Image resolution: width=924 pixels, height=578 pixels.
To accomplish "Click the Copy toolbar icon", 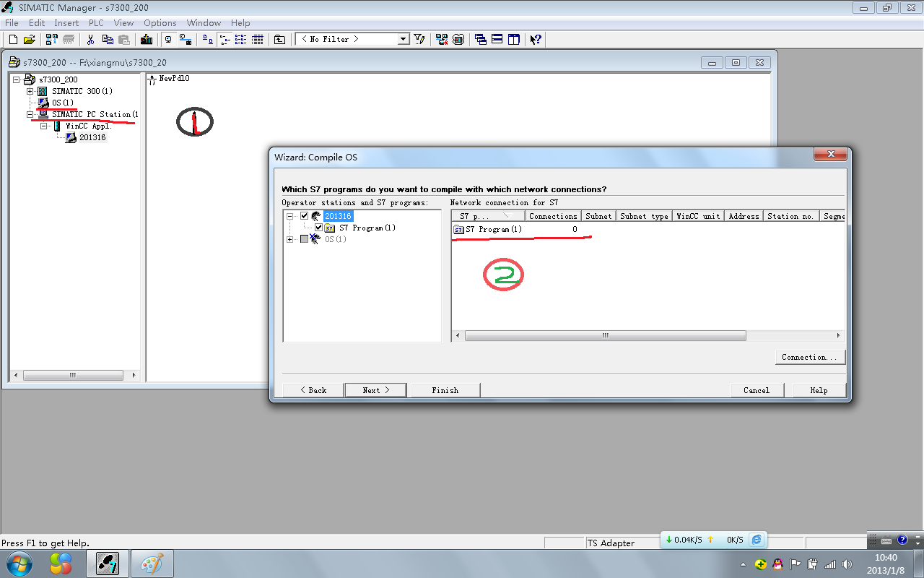I will (108, 39).
